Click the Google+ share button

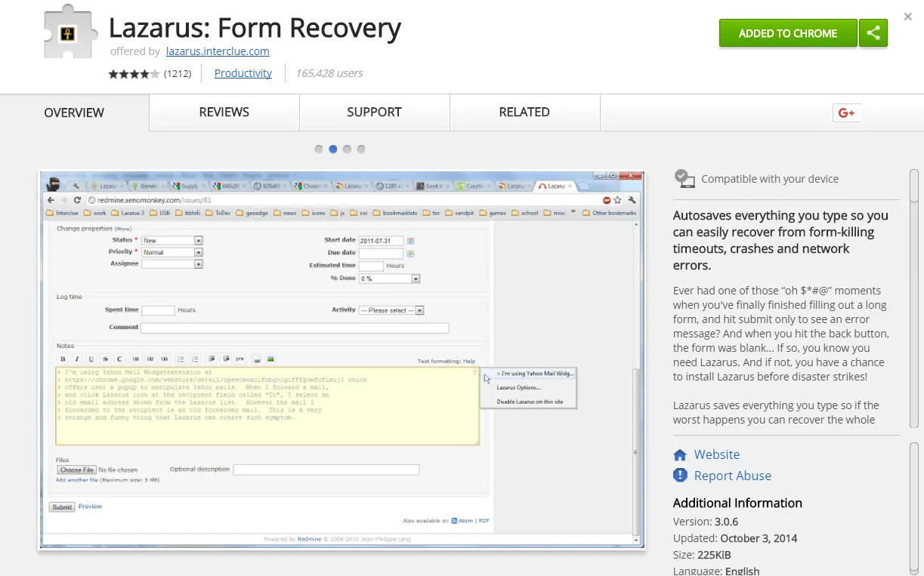[x=846, y=112]
